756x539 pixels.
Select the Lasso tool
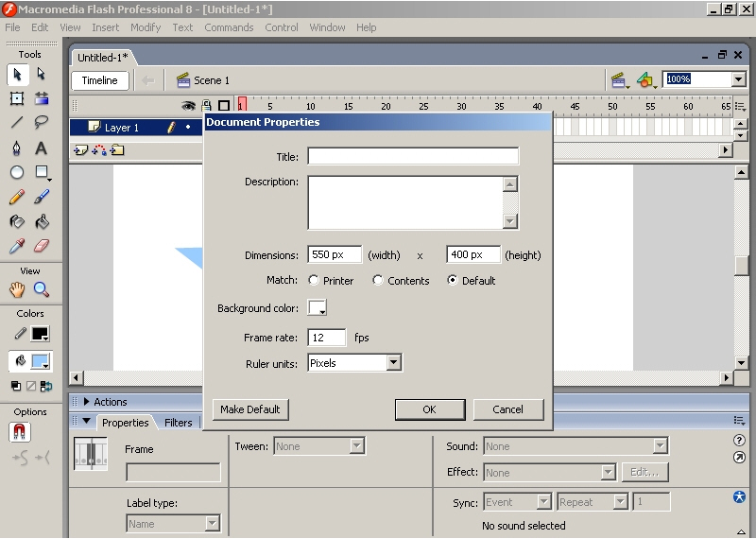click(x=42, y=123)
